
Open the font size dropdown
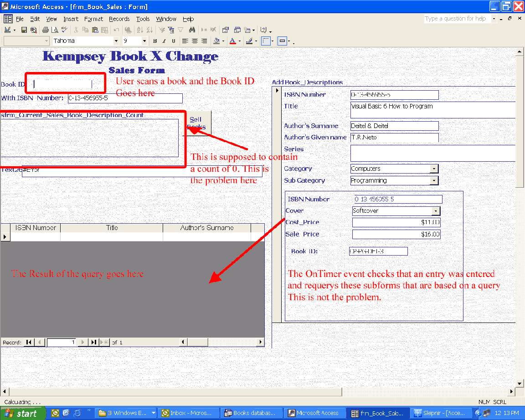click(x=144, y=41)
